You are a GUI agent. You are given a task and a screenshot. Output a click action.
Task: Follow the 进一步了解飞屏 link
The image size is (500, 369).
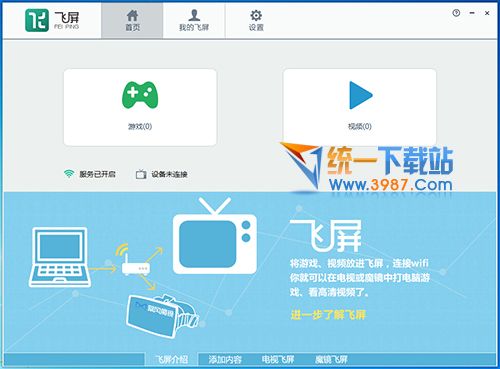(328, 315)
